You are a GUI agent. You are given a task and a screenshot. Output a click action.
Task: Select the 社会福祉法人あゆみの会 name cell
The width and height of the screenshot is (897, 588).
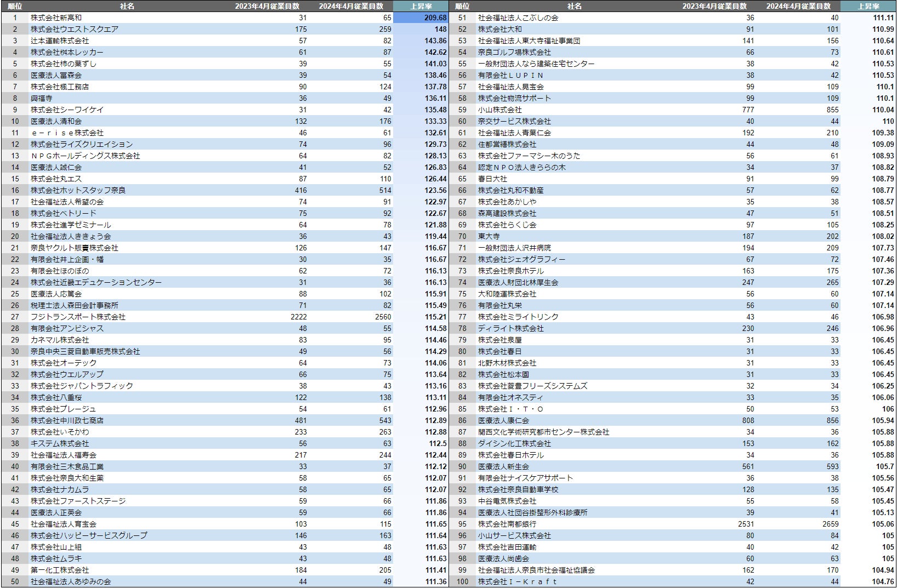click(71, 581)
